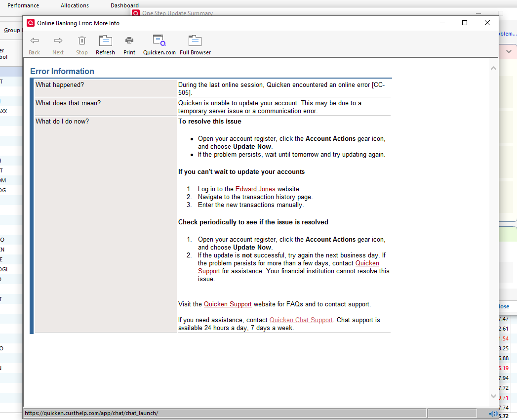Screen dimensions: 517x420
Task: Click the Next arrow toolbar icon
Action: pyautogui.click(x=58, y=41)
